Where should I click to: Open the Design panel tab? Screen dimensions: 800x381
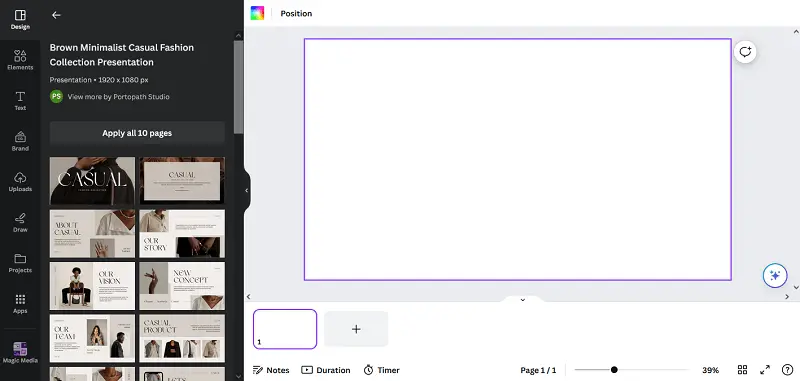coord(20,19)
